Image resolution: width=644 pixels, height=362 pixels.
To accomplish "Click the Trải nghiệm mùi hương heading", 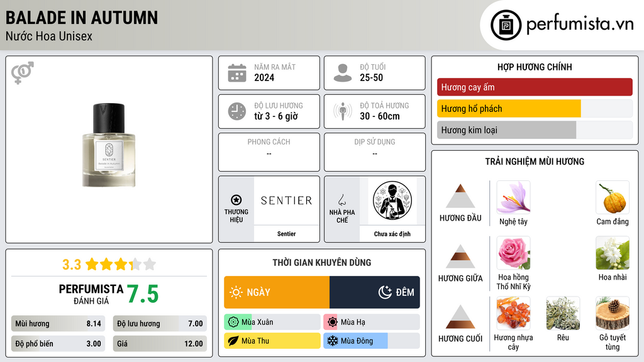I will pos(535,162).
